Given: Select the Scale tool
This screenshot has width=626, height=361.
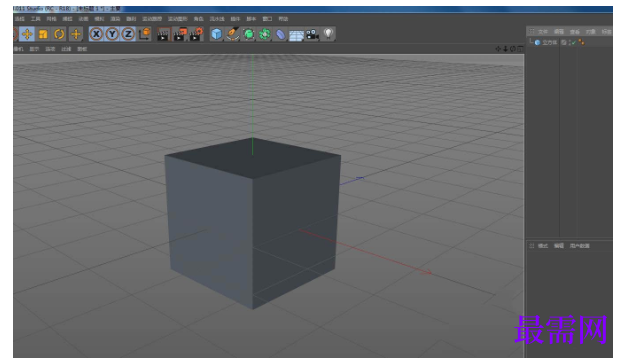Looking at the screenshot, I should pos(43,34).
